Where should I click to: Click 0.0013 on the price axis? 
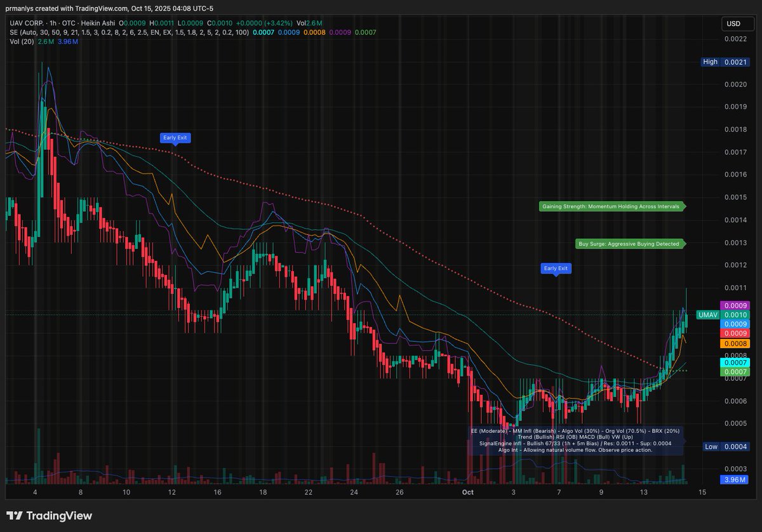click(735, 243)
